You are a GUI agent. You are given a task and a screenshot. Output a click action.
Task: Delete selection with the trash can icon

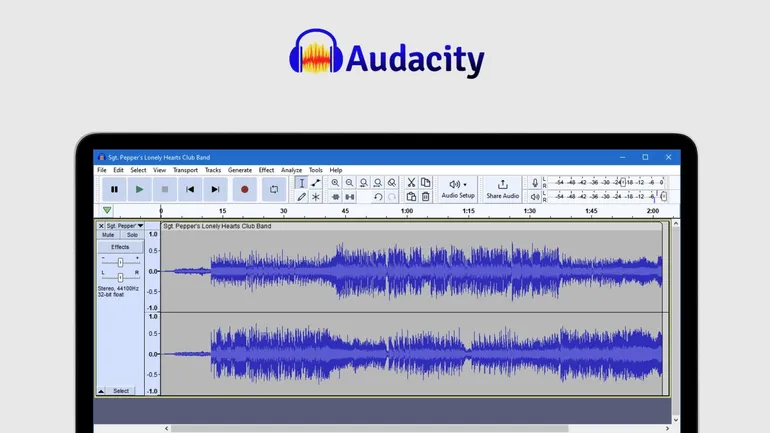(425, 197)
